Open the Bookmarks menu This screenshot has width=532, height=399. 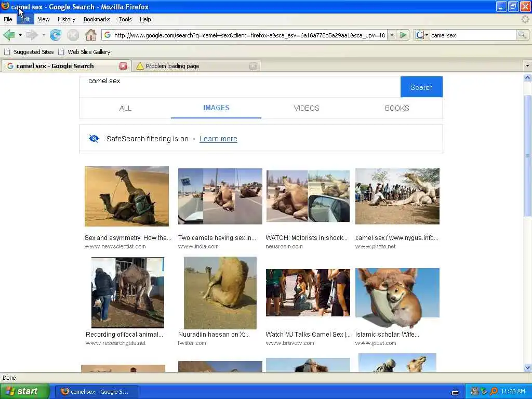click(97, 19)
